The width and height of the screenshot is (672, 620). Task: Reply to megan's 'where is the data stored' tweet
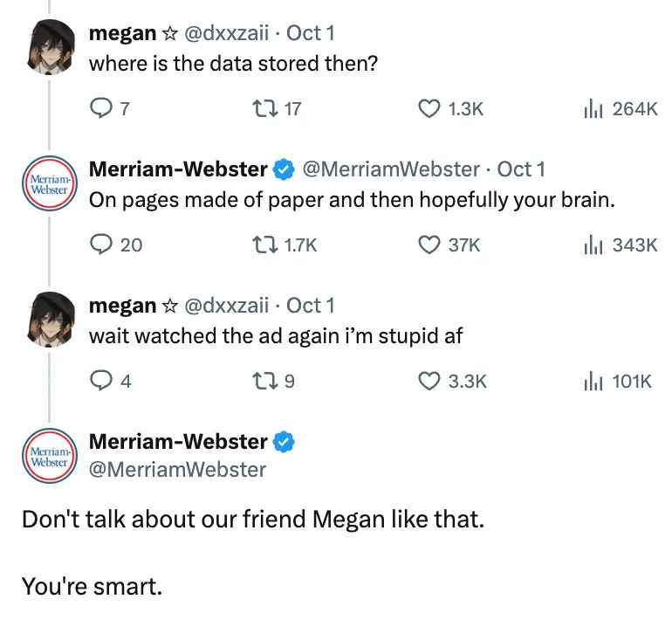(x=100, y=108)
